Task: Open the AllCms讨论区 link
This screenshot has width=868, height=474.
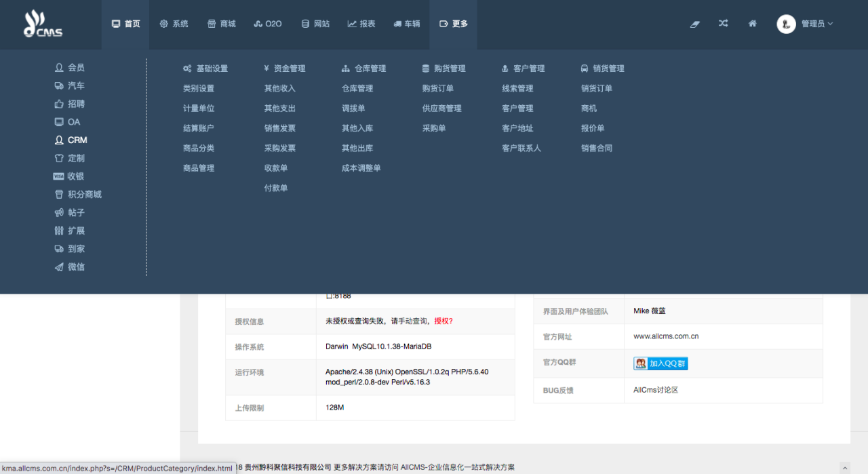Action: [x=656, y=391]
